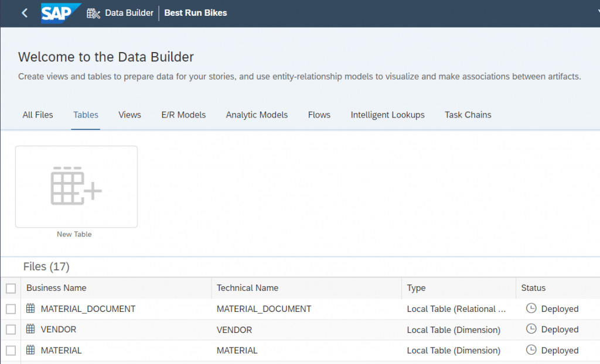Viewport: 600px width, 364px height.
Task: Click the SAP logo
Action: coord(61,13)
